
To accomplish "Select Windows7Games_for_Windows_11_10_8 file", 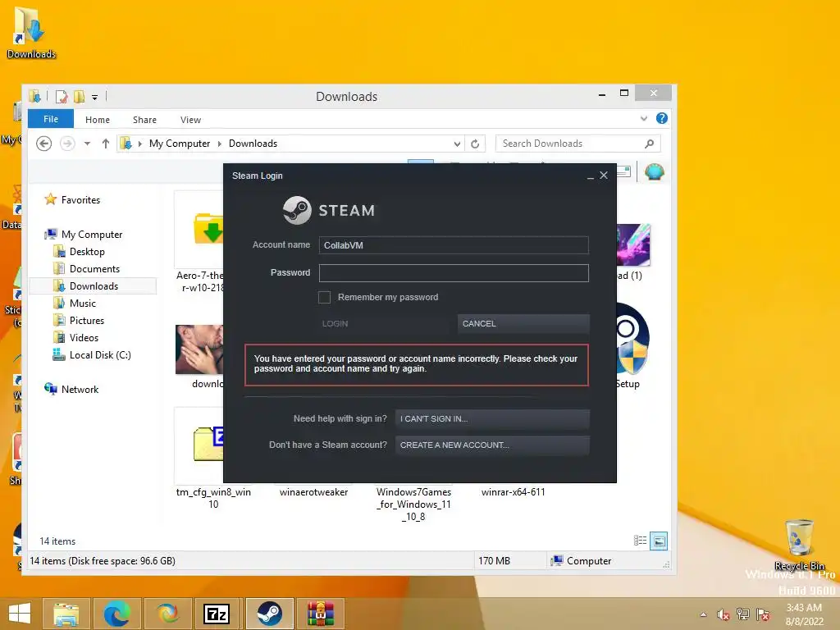I will (x=413, y=504).
